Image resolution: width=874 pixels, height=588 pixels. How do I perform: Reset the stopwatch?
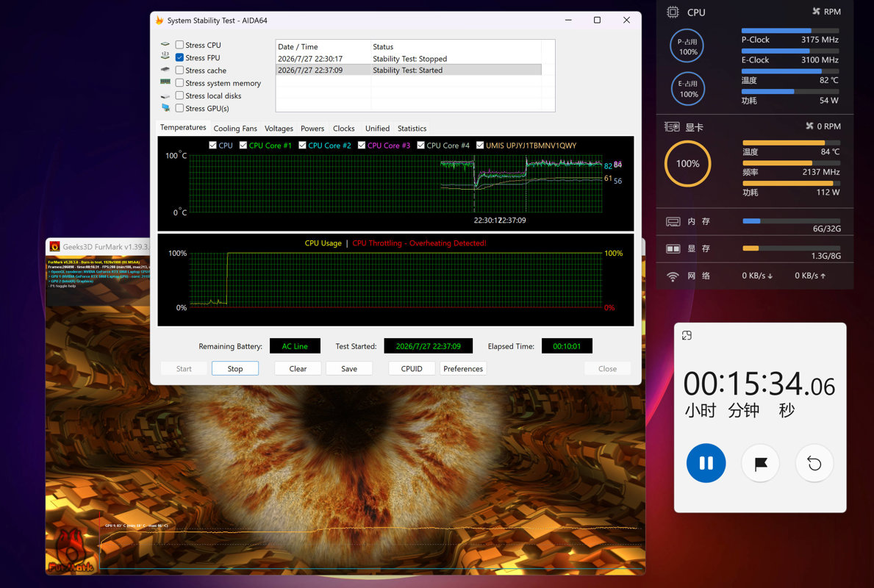pos(814,463)
